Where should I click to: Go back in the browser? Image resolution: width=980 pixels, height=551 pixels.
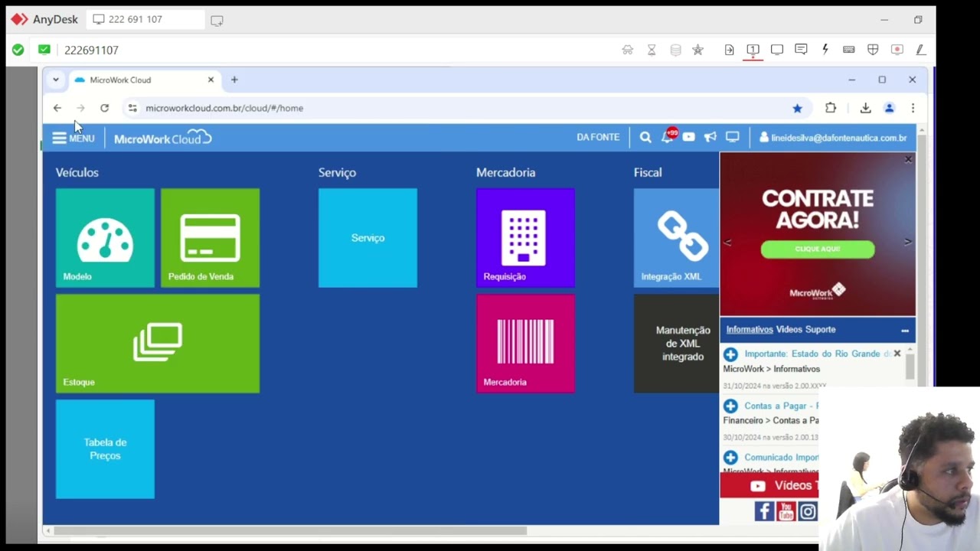pyautogui.click(x=57, y=108)
